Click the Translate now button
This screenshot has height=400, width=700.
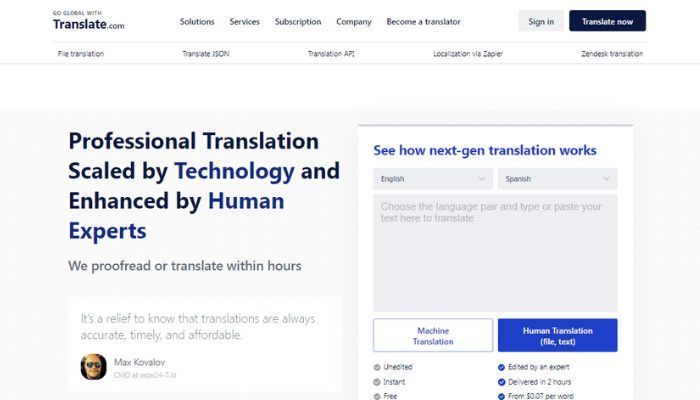point(607,21)
